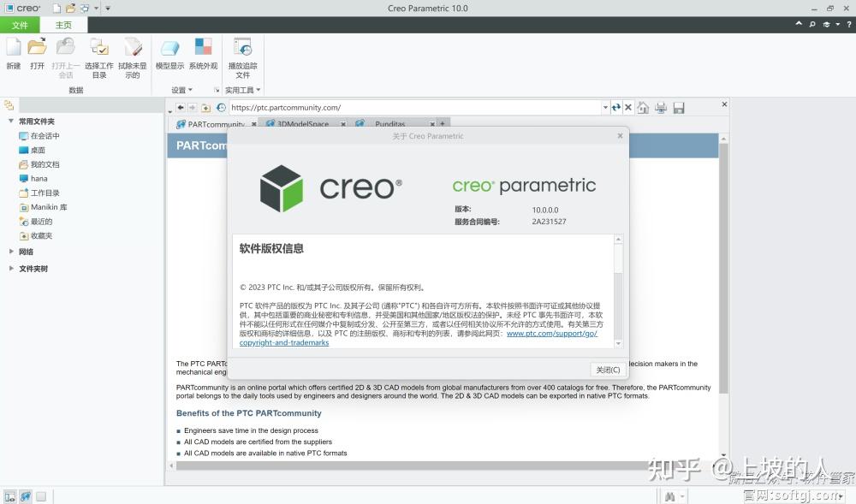Open 模型显示 model display settings
856x504 pixels.
click(169, 53)
